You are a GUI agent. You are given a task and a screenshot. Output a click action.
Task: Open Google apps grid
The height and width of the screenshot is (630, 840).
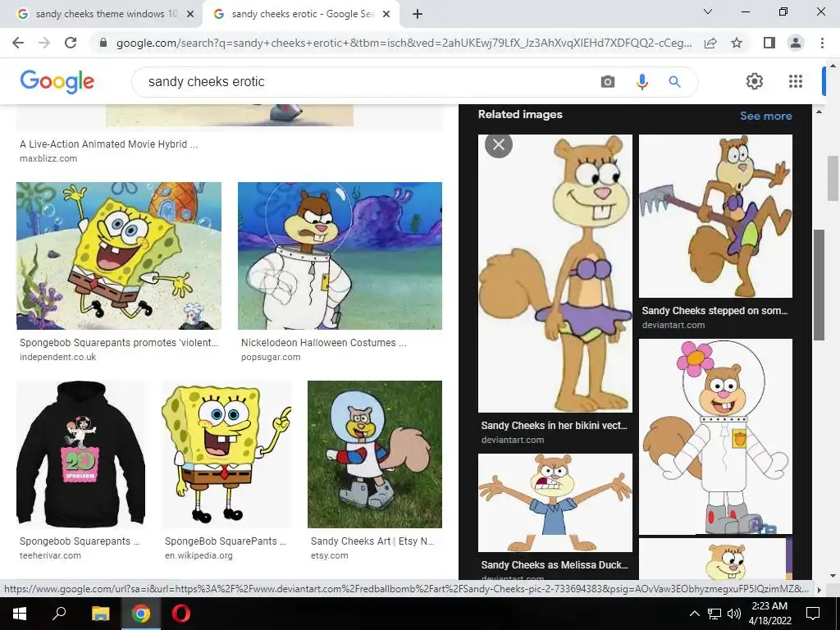pyautogui.click(x=796, y=81)
